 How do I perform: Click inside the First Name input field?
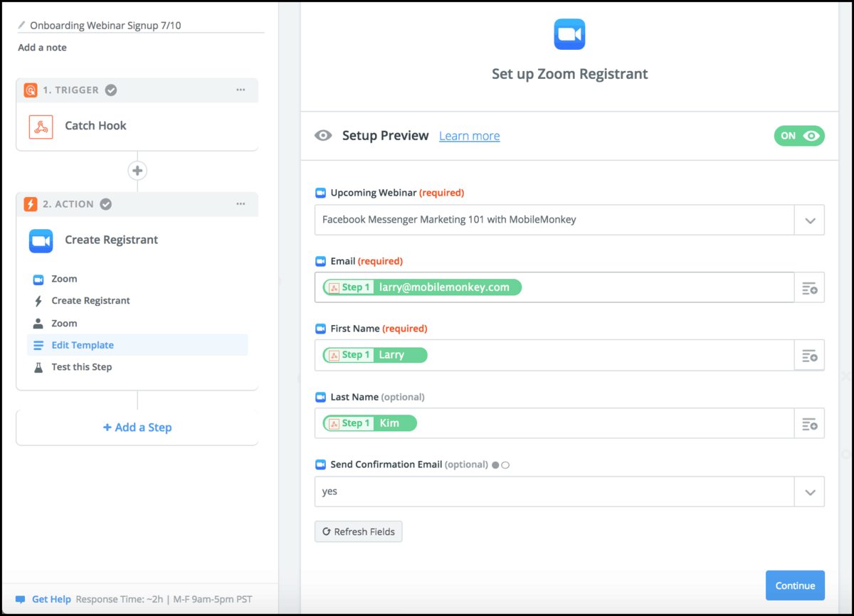click(x=554, y=355)
